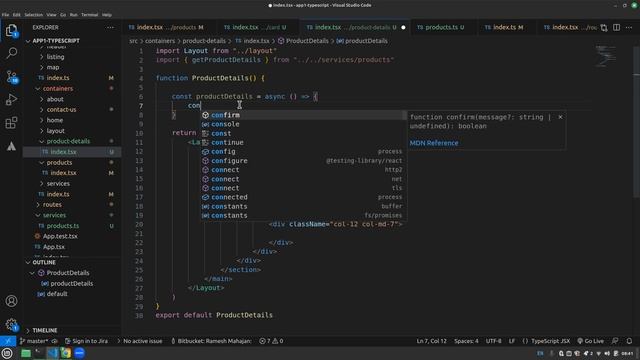Open the Search view in activity bar

click(x=11, y=53)
